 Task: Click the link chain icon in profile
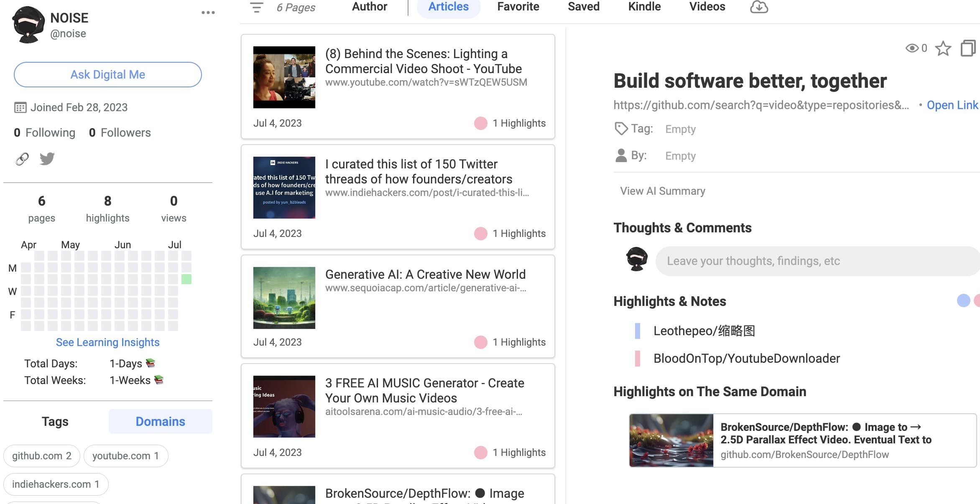(x=22, y=159)
